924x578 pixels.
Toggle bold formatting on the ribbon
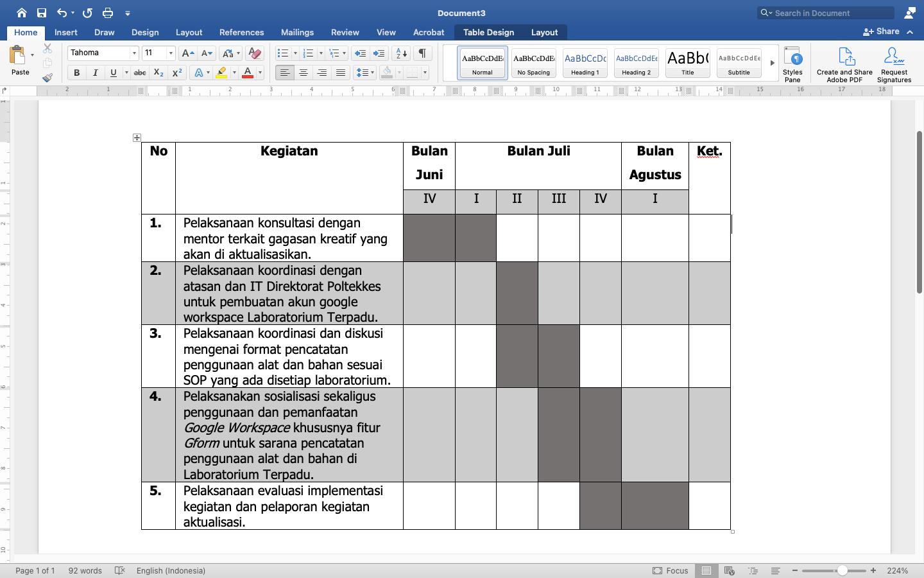coord(76,73)
